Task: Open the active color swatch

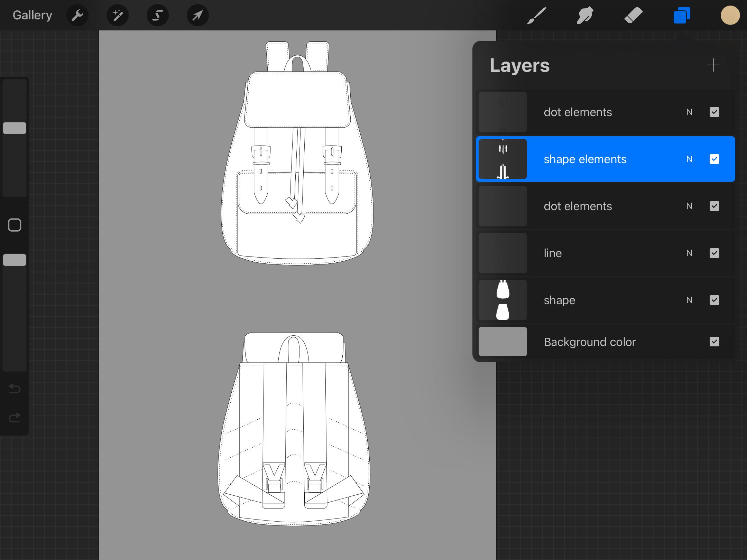Action: (x=730, y=15)
